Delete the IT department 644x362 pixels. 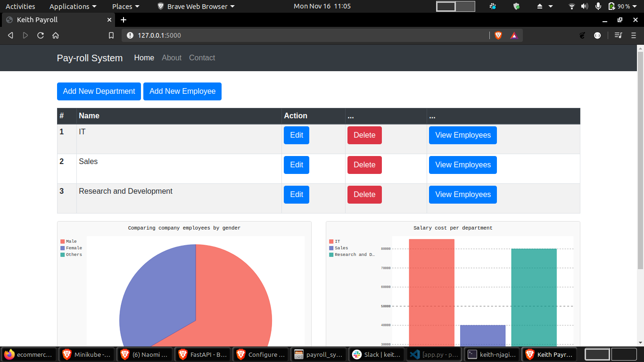coord(364,135)
